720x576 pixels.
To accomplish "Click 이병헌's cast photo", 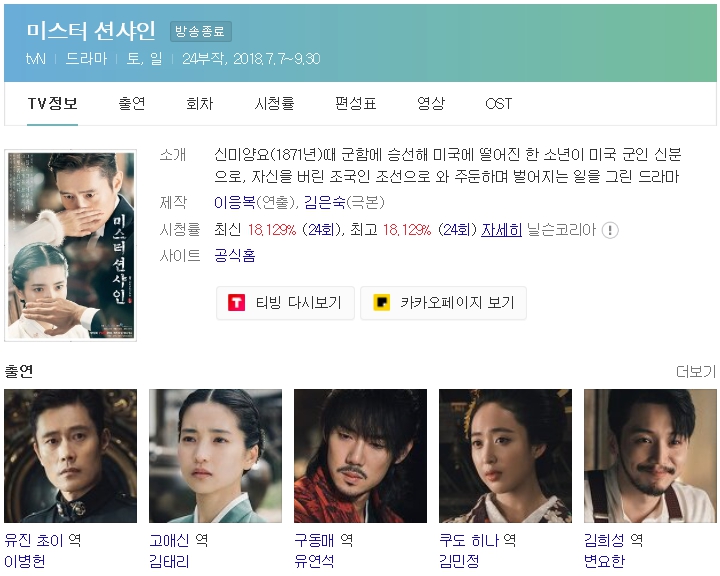I will click(70, 456).
